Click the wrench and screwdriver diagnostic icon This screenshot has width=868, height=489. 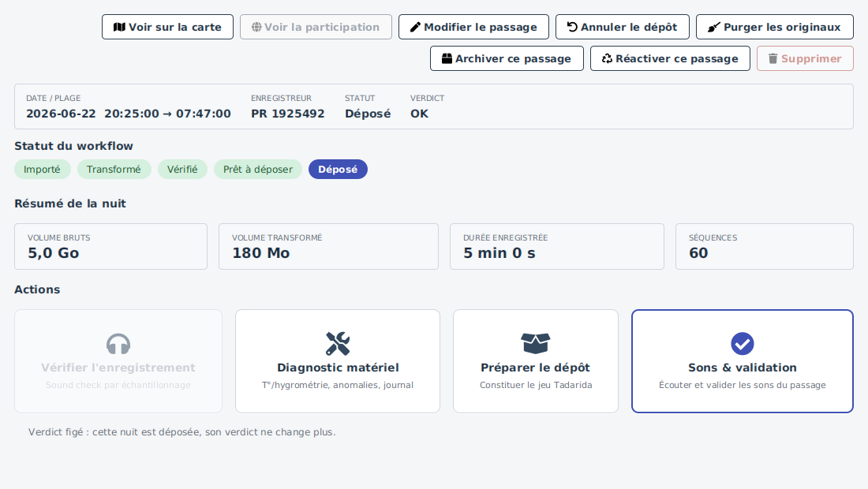(x=338, y=344)
